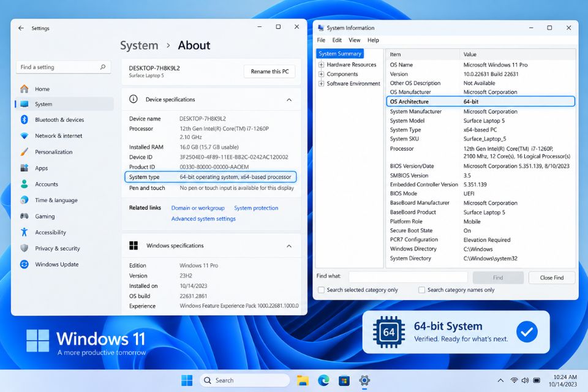Image resolution: width=588 pixels, height=392 pixels.
Task: Open Microsoft Store from taskbar
Action: pos(344,380)
